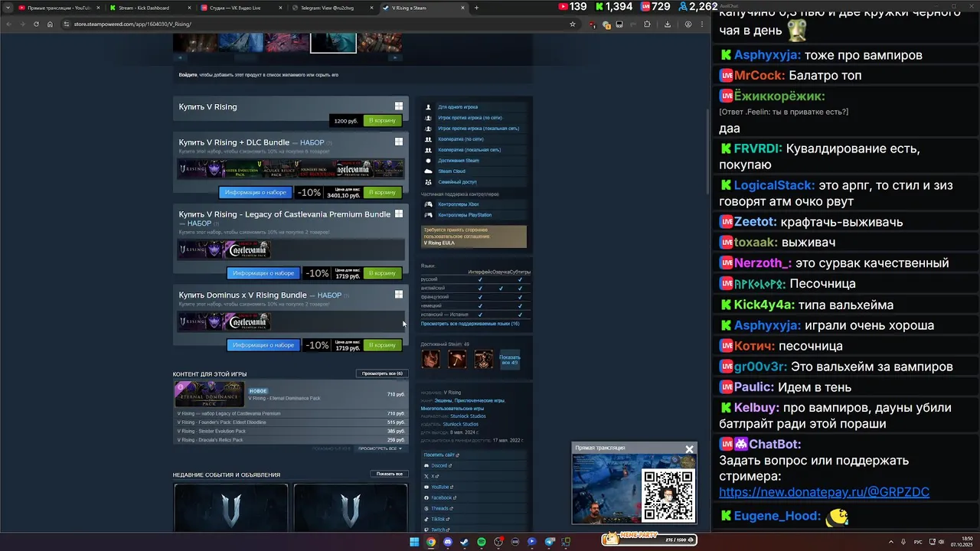Browse all 6 DLC items

(x=382, y=373)
